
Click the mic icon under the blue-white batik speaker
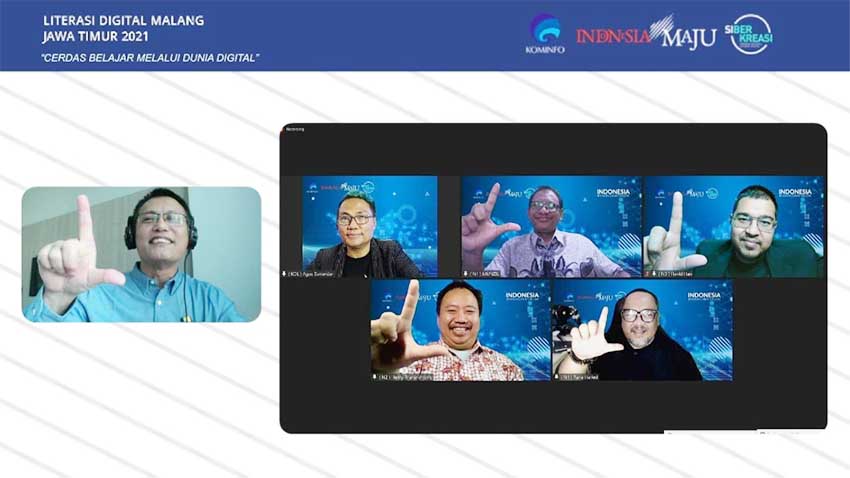(x=466, y=273)
